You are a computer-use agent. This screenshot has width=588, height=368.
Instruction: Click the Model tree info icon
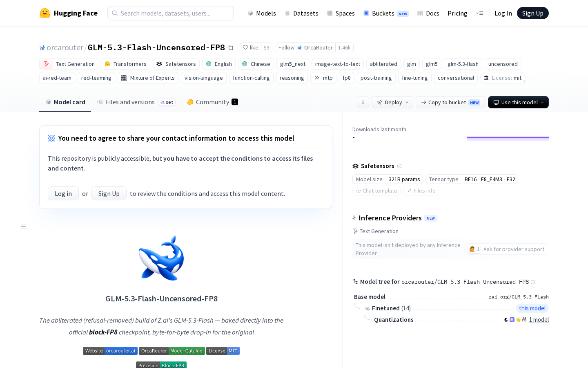click(x=533, y=282)
